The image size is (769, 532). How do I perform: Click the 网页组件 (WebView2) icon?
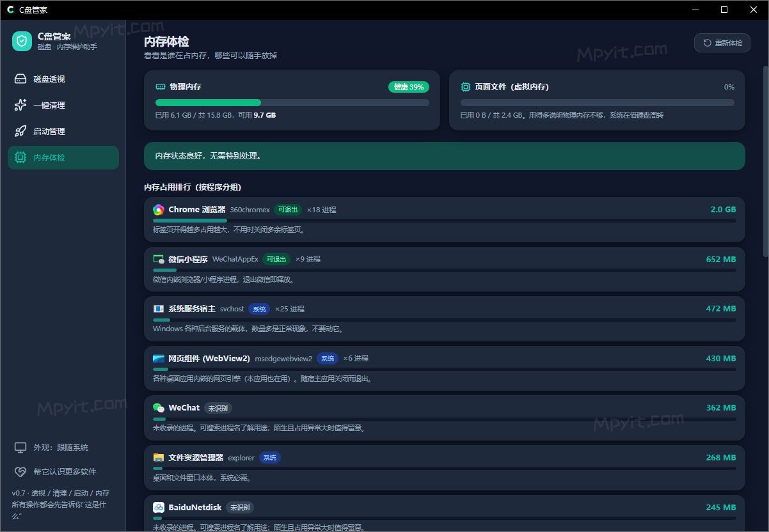(159, 359)
